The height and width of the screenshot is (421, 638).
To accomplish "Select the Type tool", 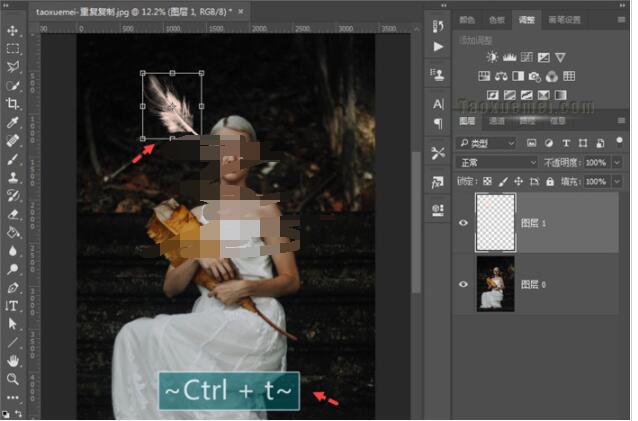I will 13,306.
